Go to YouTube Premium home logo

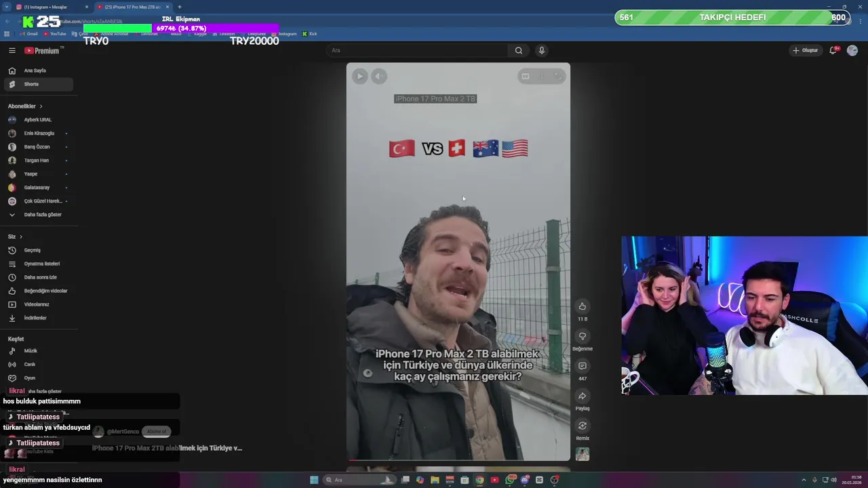coord(43,50)
